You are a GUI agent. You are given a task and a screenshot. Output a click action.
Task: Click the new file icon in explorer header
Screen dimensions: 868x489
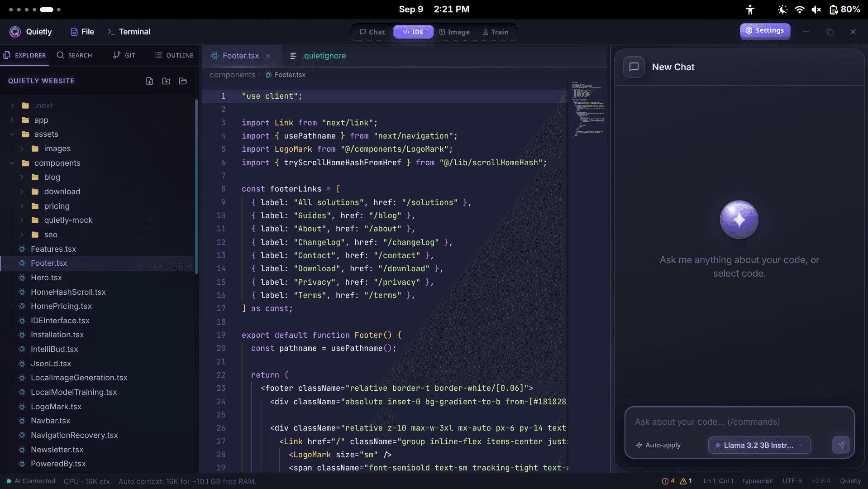[x=149, y=81]
